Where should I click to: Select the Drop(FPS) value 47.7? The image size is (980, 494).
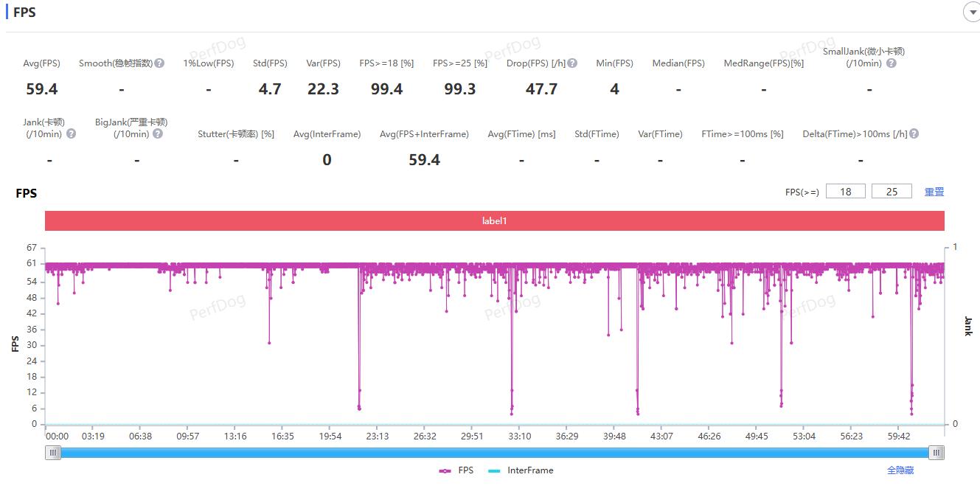pyautogui.click(x=541, y=89)
